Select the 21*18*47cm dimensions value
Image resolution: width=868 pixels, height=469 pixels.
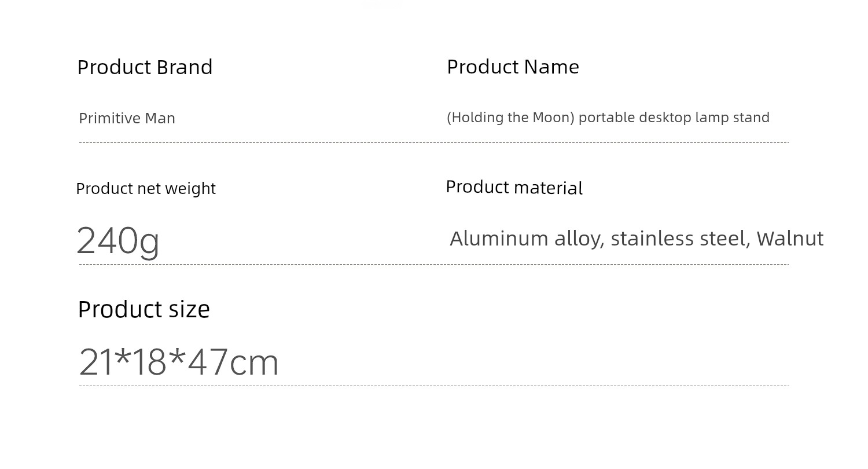pyautogui.click(x=179, y=362)
